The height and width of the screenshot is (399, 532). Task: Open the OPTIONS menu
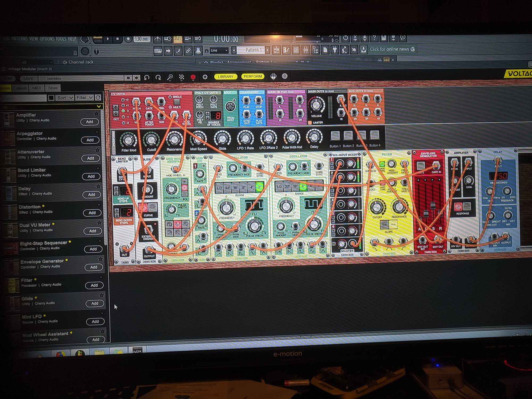click(x=47, y=39)
